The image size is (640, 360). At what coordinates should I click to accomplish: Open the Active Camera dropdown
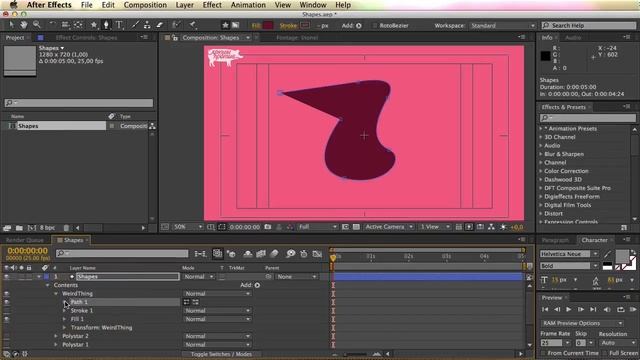[389, 227]
